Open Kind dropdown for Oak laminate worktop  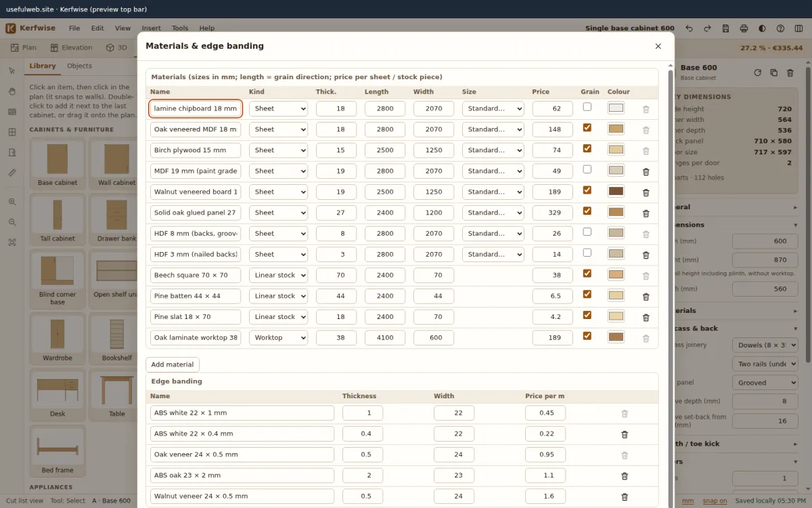tap(278, 338)
